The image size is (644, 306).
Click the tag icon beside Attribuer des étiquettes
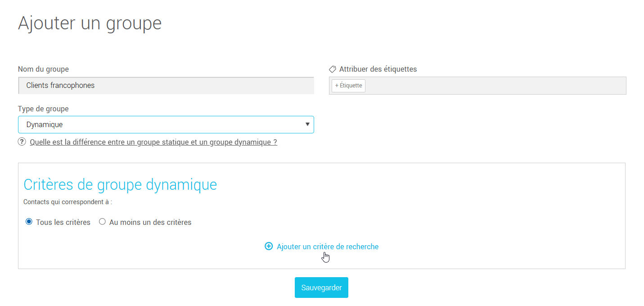coord(333,69)
